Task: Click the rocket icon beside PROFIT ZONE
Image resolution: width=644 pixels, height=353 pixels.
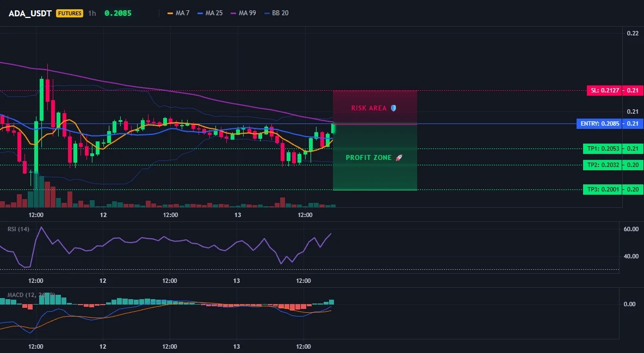Action: [399, 157]
